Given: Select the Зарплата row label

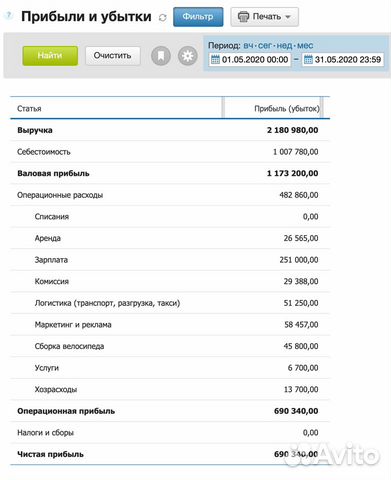Looking at the screenshot, I should click(x=51, y=260).
